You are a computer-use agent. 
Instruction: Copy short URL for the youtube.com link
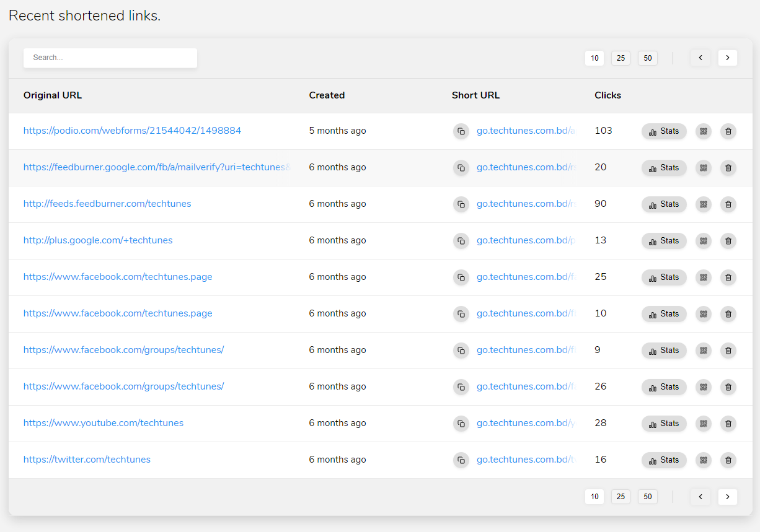(x=461, y=424)
